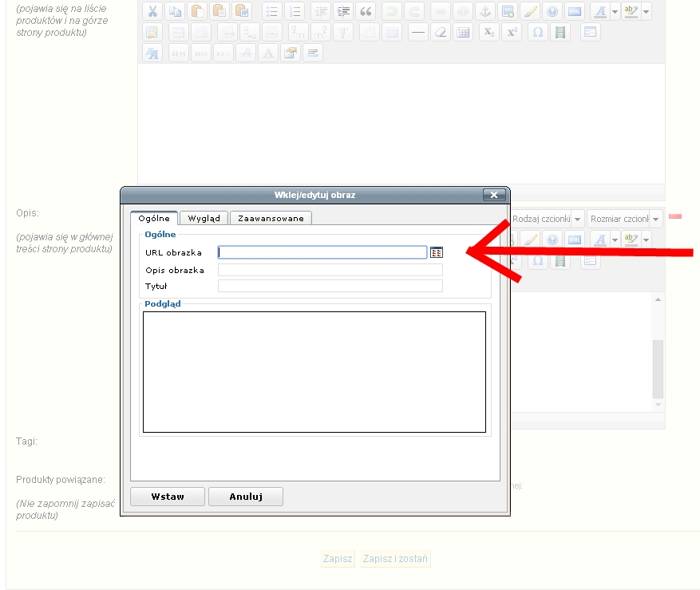This screenshot has height=590, width=700.
Task: Open text color dropdown arrow in top editor
Action: pos(615,12)
